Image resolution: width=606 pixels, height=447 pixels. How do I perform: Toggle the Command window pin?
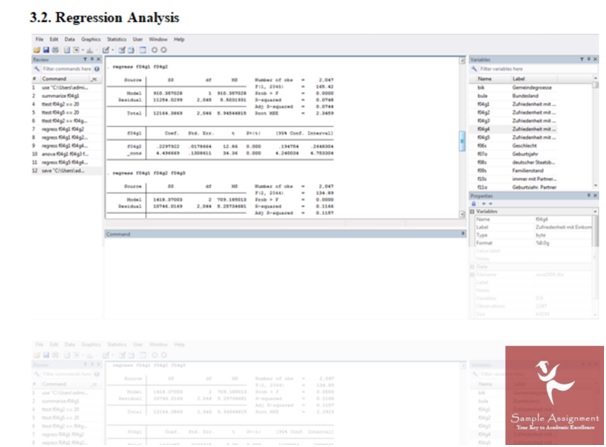tap(463, 234)
